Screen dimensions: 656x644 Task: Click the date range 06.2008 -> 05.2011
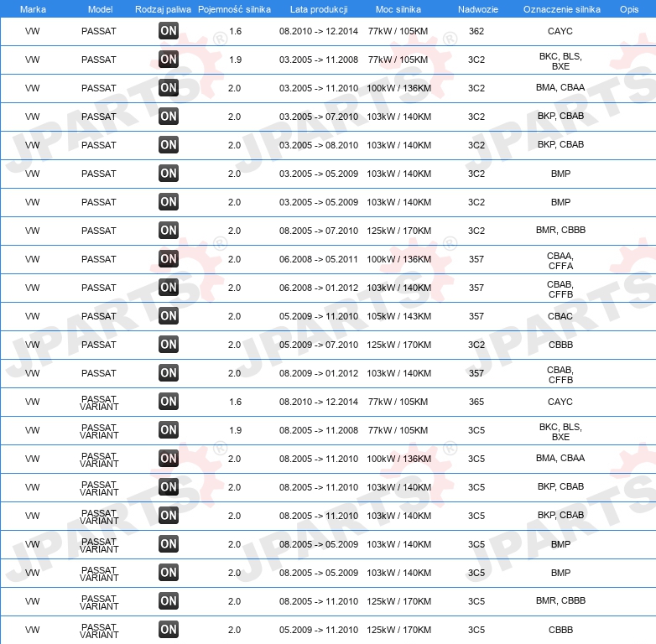coord(319,259)
